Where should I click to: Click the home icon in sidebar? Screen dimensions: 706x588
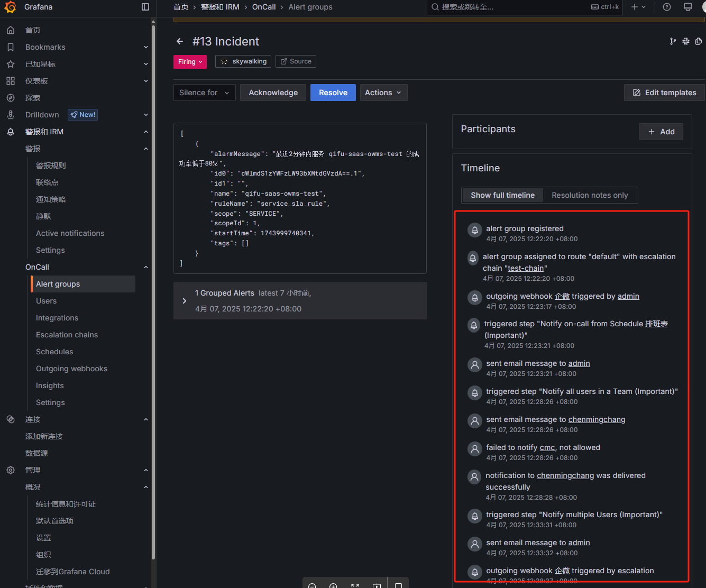pos(11,30)
